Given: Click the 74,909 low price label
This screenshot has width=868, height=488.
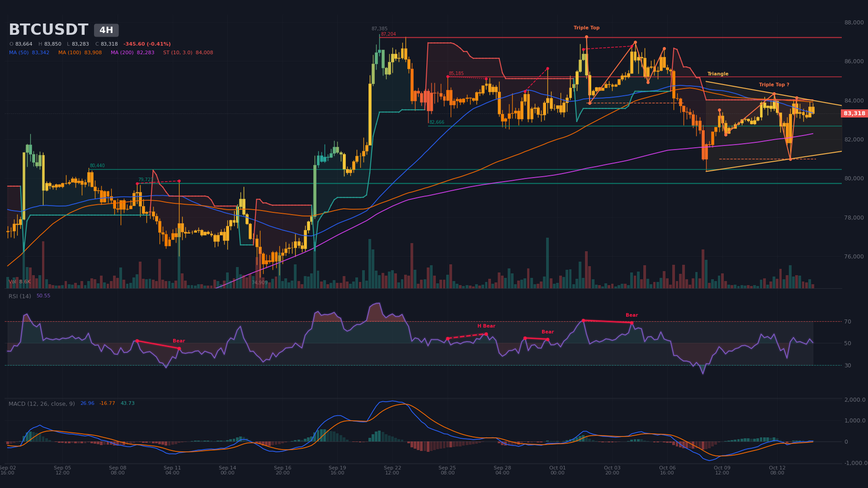Looking at the screenshot, I should click(259, 282).
